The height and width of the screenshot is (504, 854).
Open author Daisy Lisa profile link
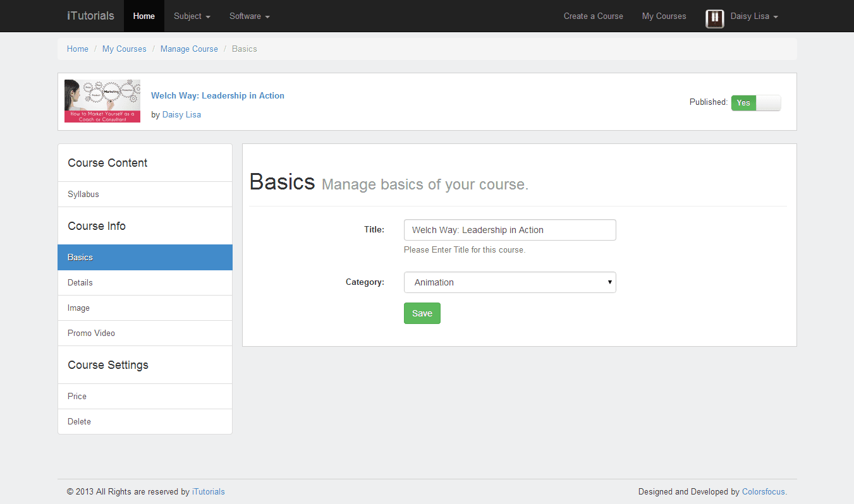[x=181, y=114]
